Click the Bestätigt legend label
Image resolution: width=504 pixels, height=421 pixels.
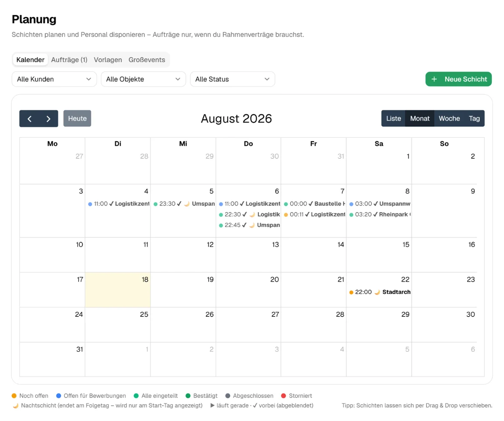click(205, 396)
